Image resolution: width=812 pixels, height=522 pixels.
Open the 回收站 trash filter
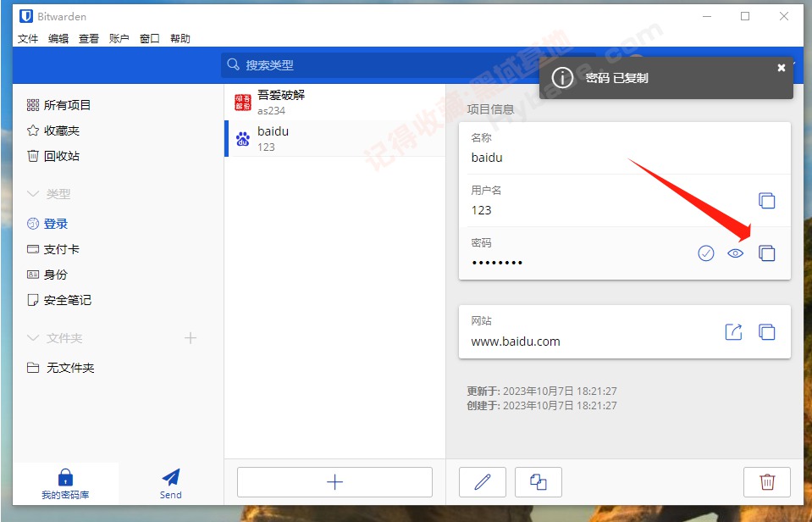coord(53,156)
